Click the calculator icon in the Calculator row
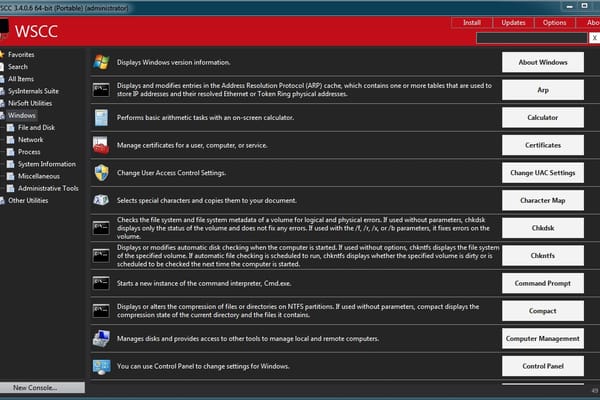The image size is (600, 400). pyautogui.click(x=101, y=118)
